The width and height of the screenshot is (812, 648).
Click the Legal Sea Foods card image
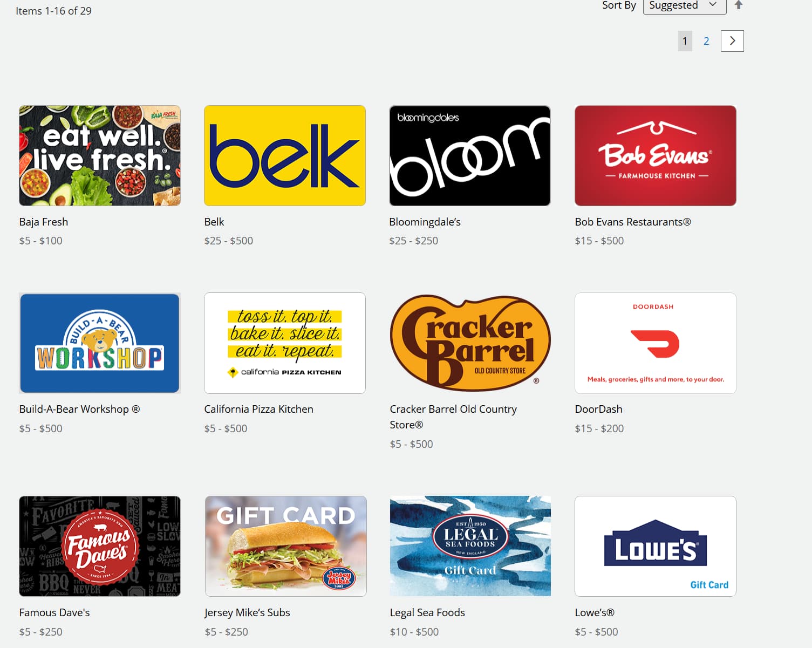(x=470, y=546)
